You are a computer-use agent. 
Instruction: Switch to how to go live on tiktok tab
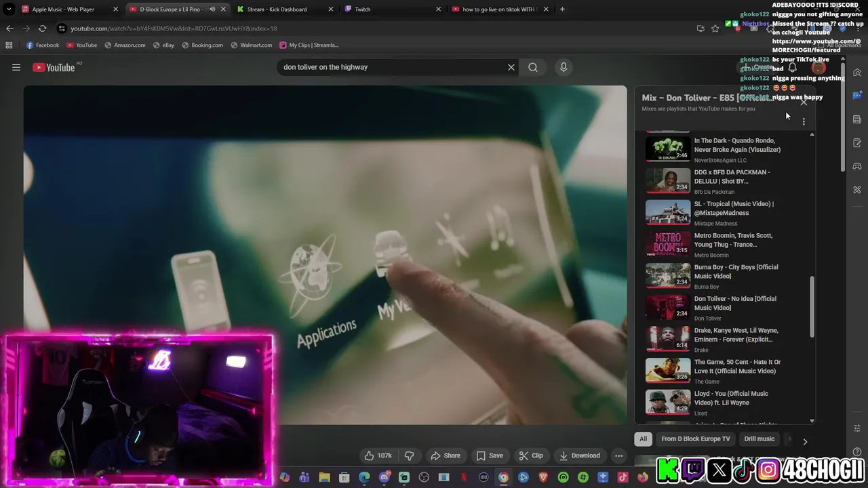500,9
